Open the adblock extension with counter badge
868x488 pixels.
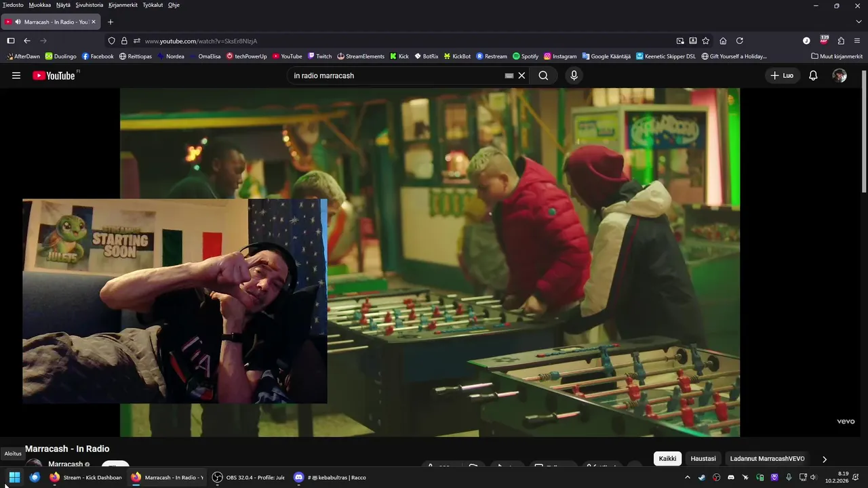tap(824, 40)
